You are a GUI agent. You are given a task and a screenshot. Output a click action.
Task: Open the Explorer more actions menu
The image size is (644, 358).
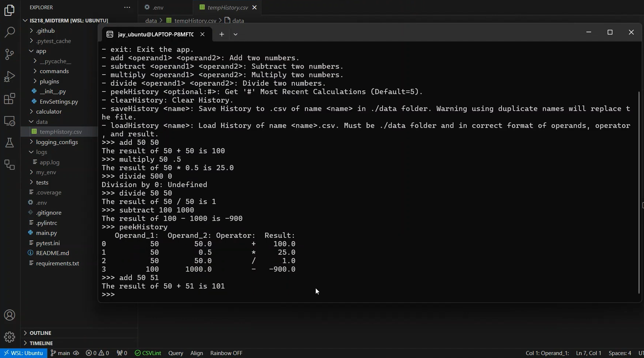point(127,7)
